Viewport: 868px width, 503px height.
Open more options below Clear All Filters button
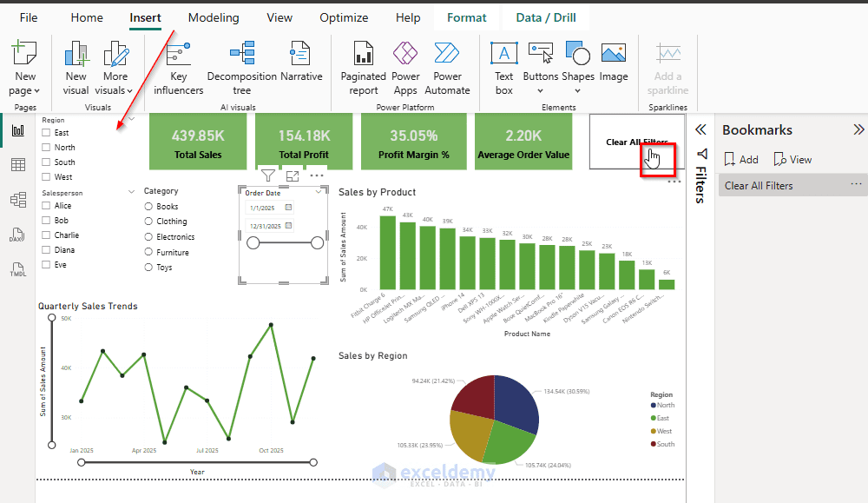pos(674,182)
